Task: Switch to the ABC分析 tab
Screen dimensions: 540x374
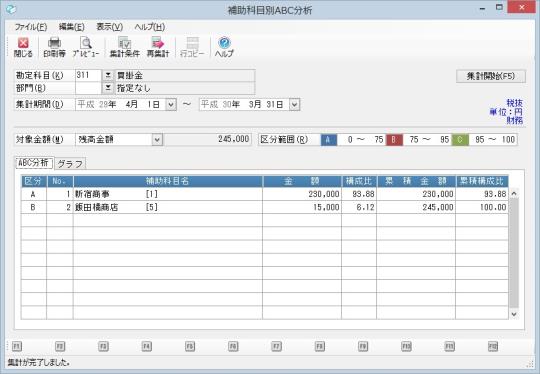Action: [34, 163]
